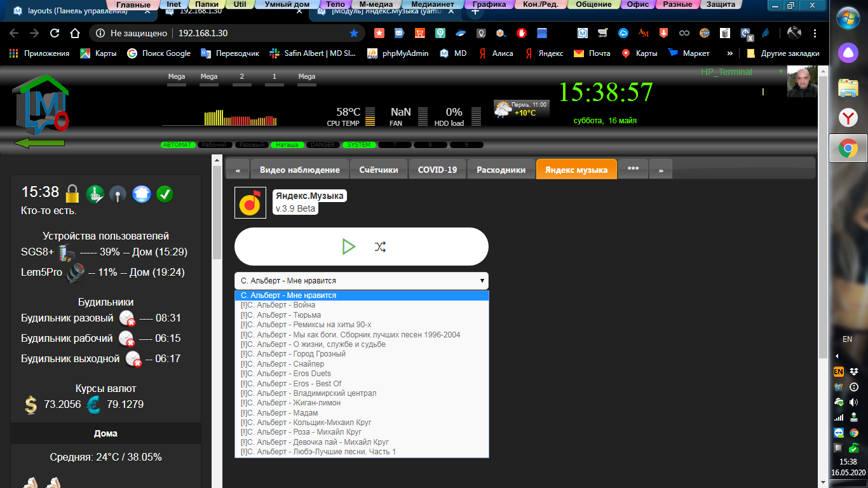The image size is (868, 488).
Task: Click the Будильник разовый alarm clock icon
Action: pyautogui.click(x=126, y=318)
